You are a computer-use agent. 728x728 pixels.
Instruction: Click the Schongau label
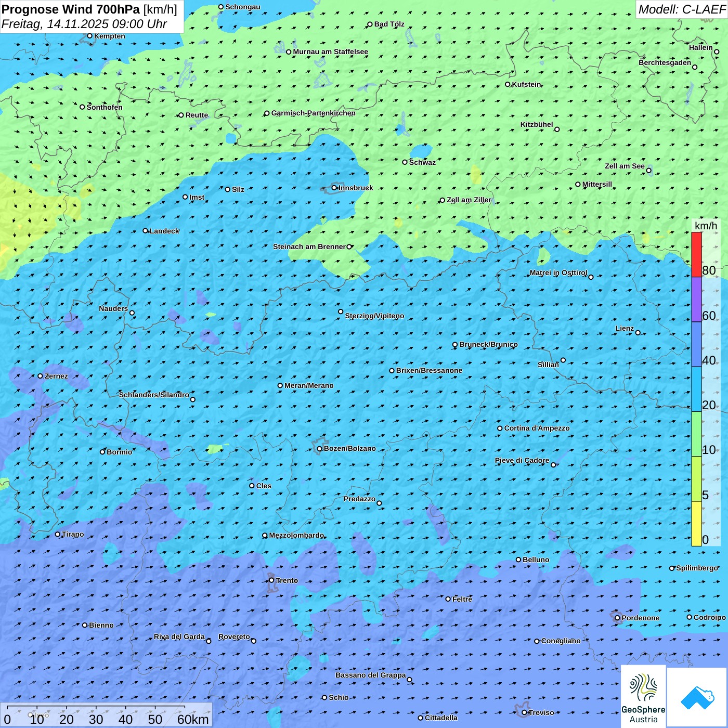coord(242,7)
